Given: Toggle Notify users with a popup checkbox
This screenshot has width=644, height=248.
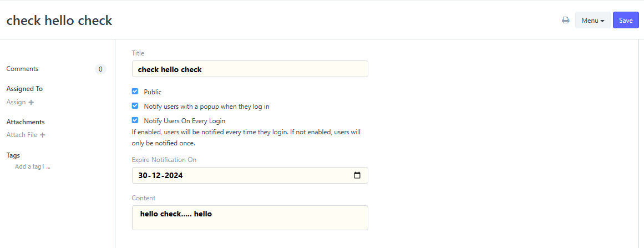Looking at the screenshot, I should pyautogui.click(x=135, y=106).
